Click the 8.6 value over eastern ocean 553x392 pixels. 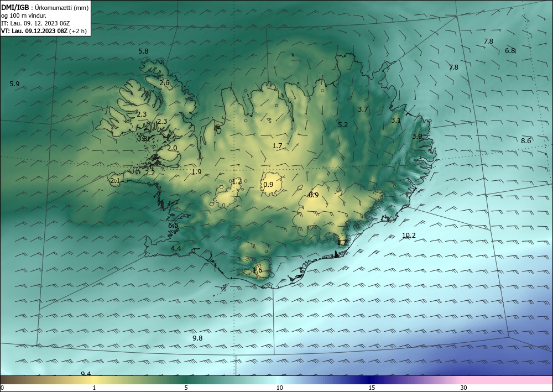tap(526, 140)
